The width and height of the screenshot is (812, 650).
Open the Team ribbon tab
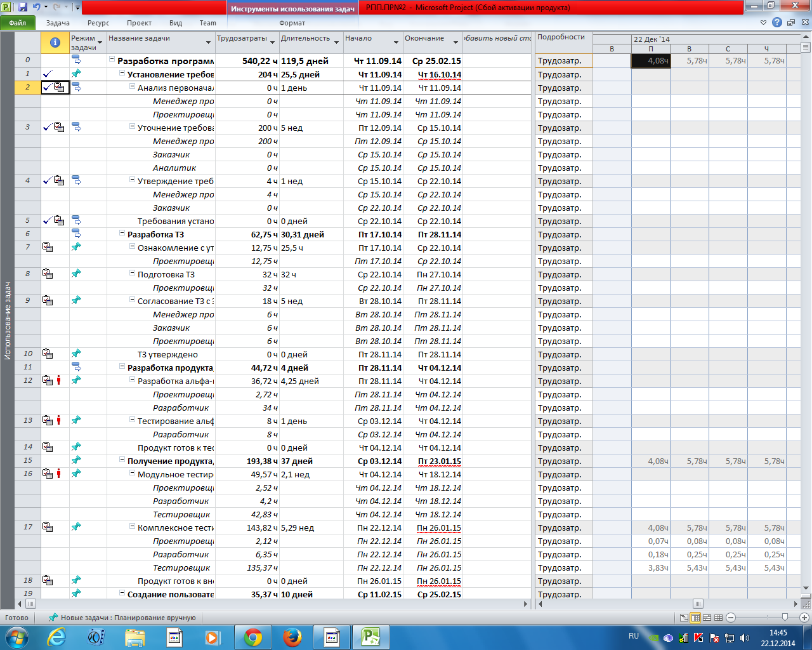point(207,23)
